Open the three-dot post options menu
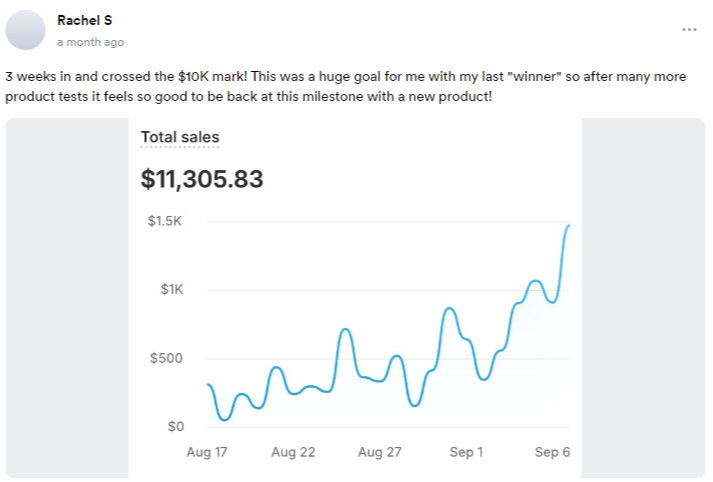The image size is (713, 482). point(689,30)
